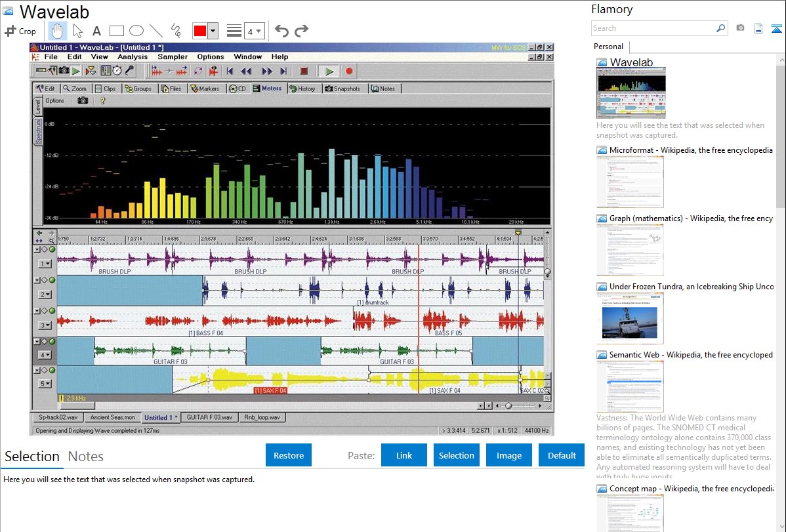Open the track 5 number dropdown
Screen dimensions: 786x532
[45, 384]
